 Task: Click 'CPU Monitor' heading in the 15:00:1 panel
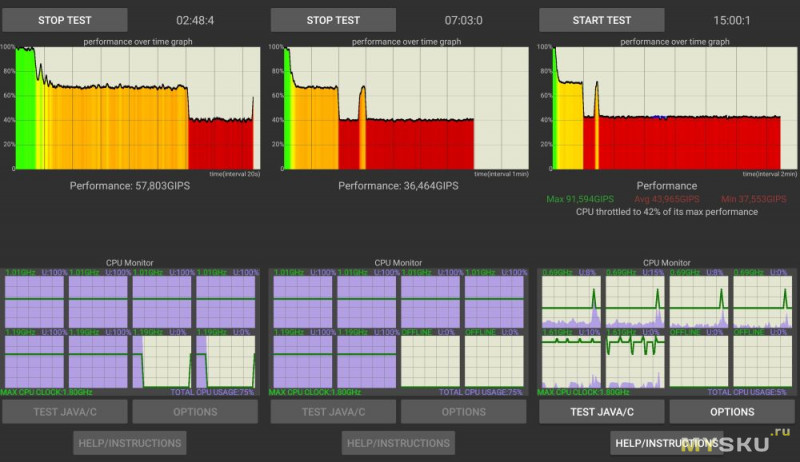666,263
